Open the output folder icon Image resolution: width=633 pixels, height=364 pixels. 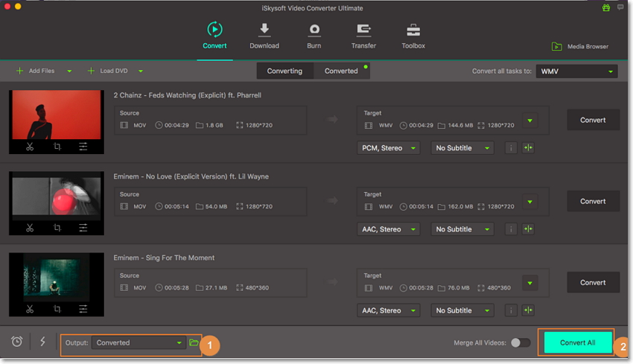coord(194,342)
